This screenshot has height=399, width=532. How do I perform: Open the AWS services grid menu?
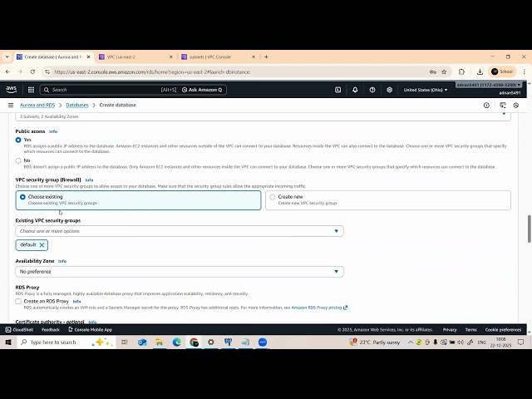tap(31, 90)
